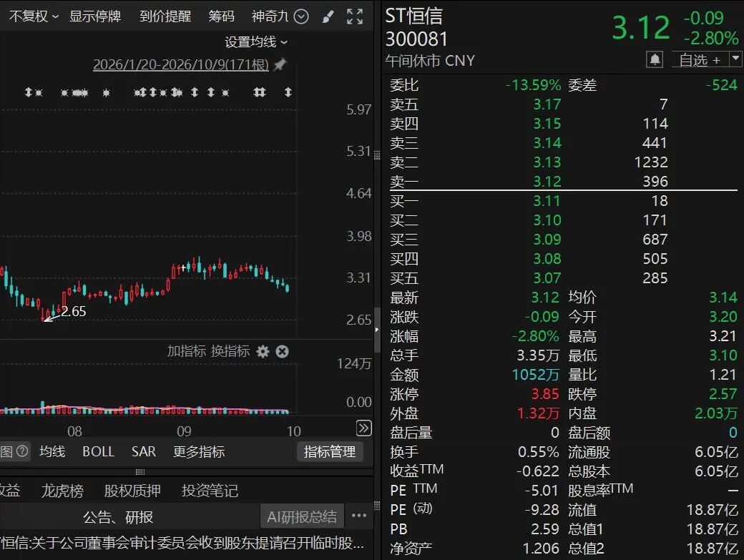
Task: Click the 总值1 value 18.87亿
Action: pos(713,529)
